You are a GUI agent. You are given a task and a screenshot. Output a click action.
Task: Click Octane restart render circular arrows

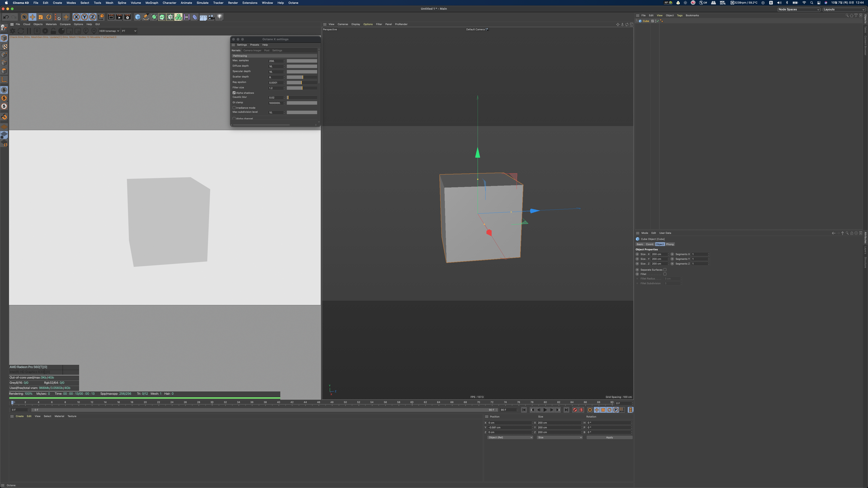21,31
